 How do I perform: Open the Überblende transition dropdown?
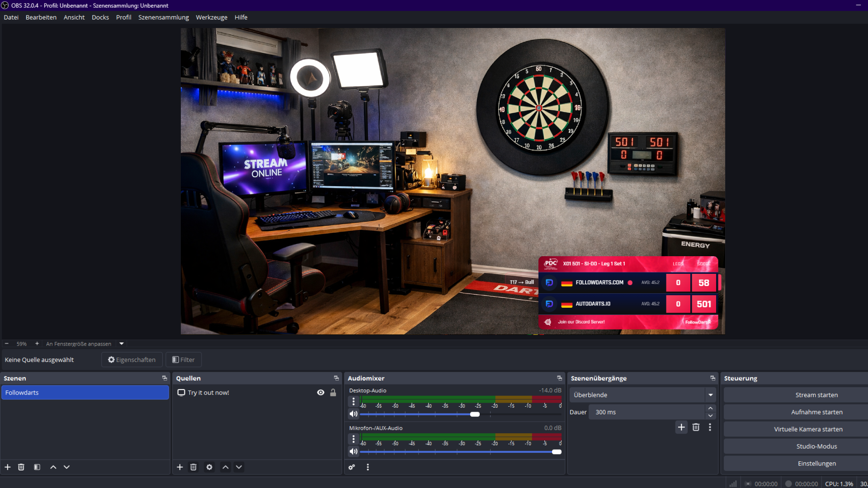(x=710, y=394)
